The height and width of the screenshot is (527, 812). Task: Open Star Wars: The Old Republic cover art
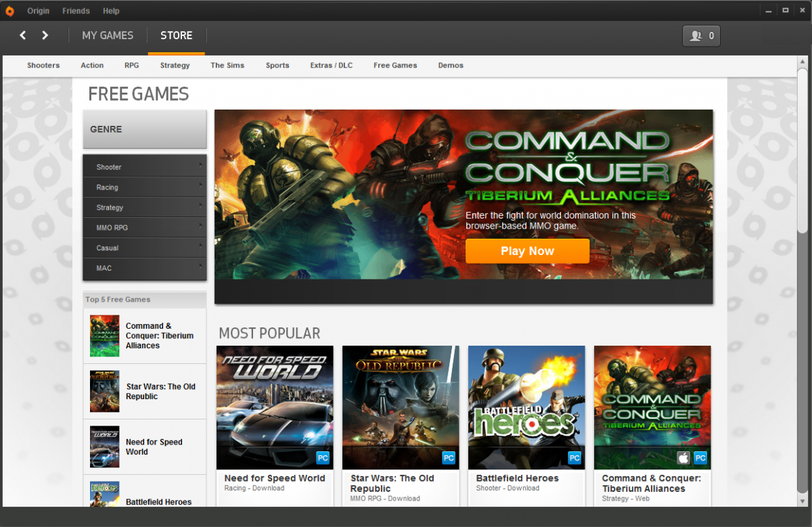[x=401, y=407]
